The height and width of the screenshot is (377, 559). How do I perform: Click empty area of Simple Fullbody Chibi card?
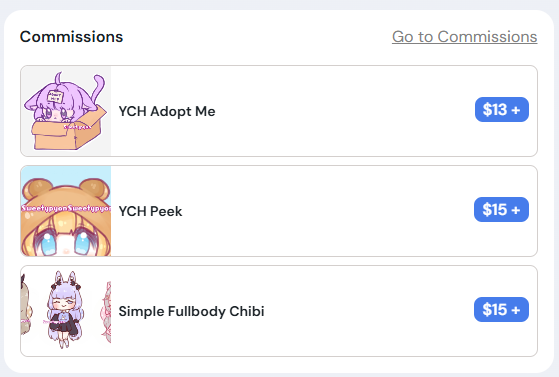367,311
